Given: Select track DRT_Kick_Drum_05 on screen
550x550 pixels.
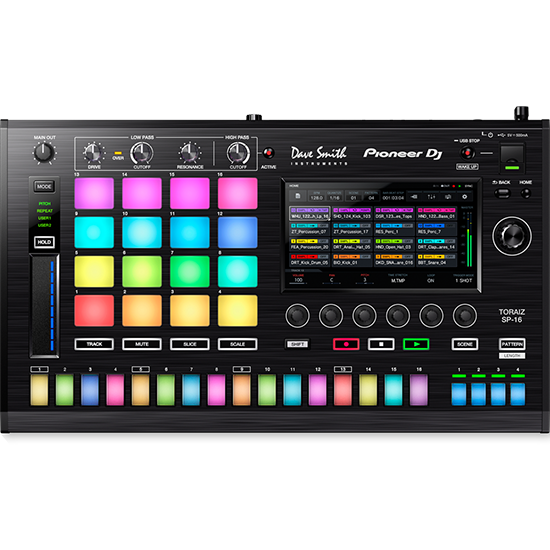Looking at the screenshot, I should click(x=309, y=260).
